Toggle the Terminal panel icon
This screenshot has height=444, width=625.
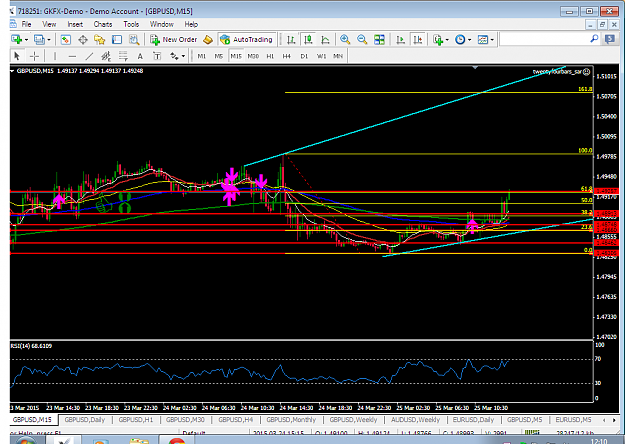[x=117, y=39]
